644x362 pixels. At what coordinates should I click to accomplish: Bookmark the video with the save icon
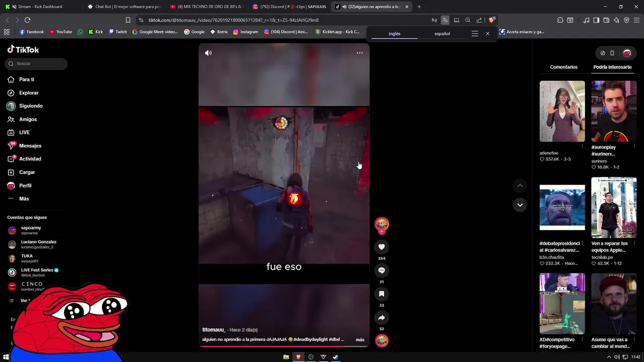(x=381, y=294)
